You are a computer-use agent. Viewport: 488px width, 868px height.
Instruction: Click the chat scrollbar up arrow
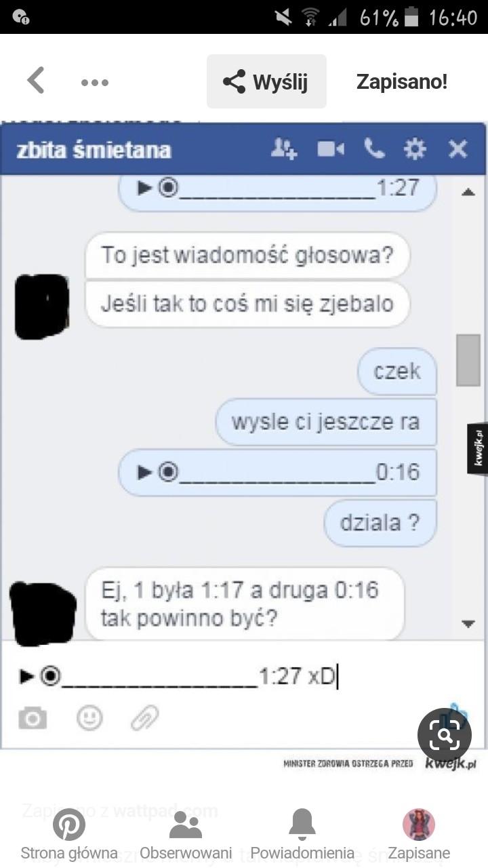coord(468,193)
